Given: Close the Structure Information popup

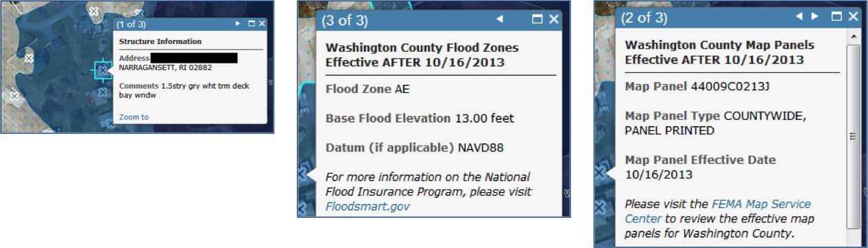Looking at the screenshot, I should pos(262,24).
